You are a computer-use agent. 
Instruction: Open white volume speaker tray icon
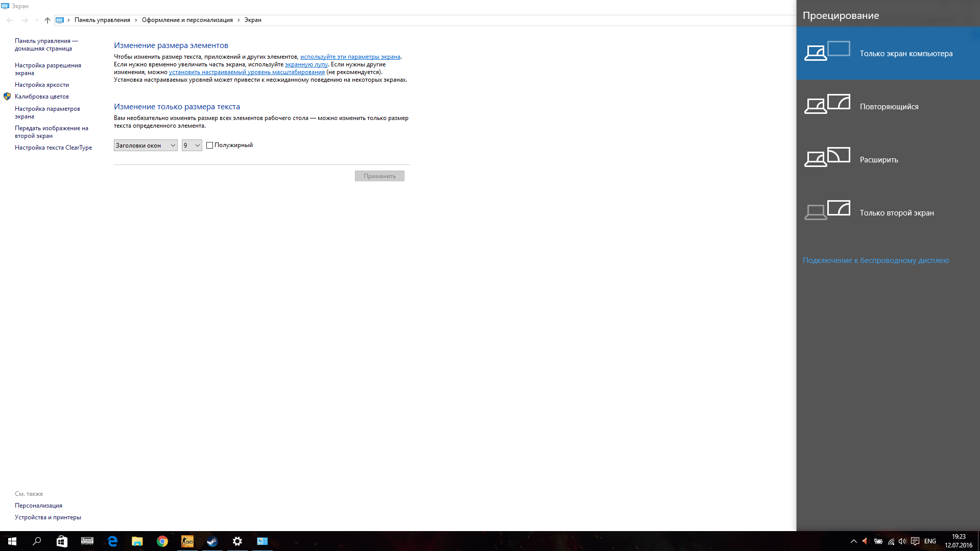pos(902,541)
